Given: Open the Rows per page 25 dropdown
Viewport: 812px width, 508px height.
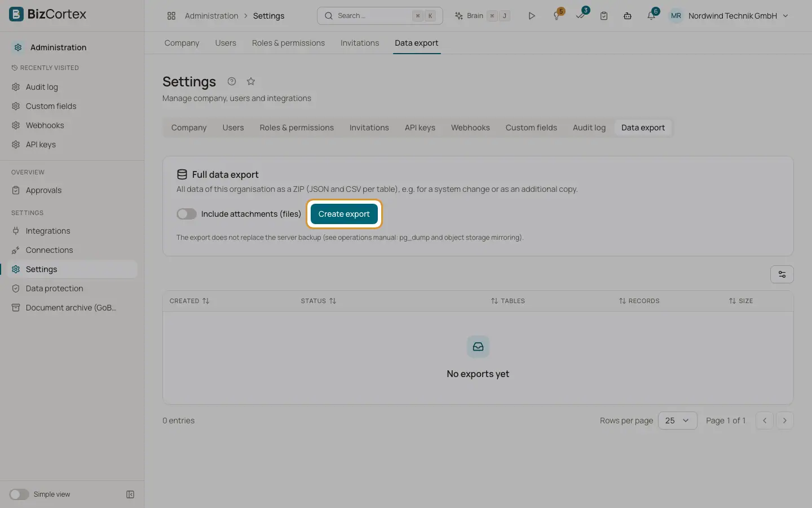Looking at the screenshot, I should [x=678, y=421].
